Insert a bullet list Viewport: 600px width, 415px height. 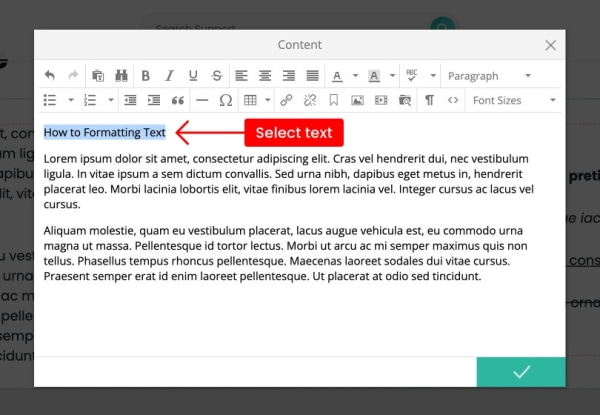(50, 100)
